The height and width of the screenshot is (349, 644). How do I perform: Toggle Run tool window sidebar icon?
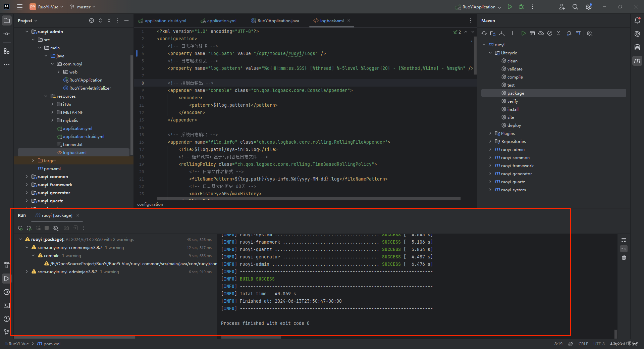(7, 279)
